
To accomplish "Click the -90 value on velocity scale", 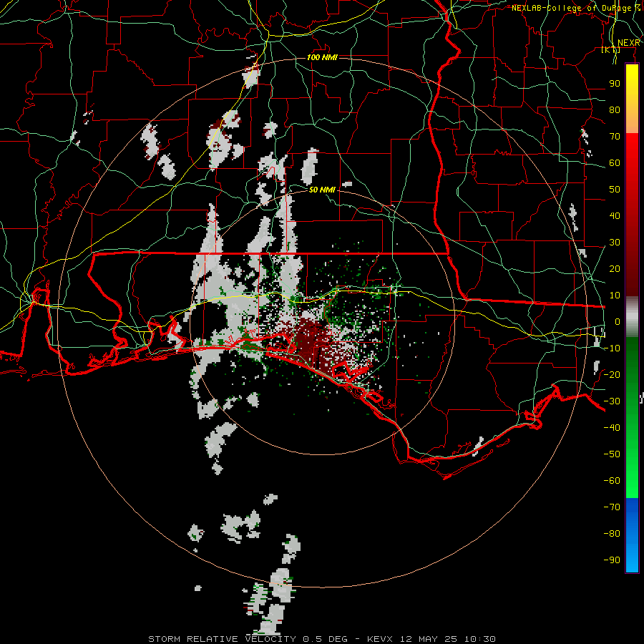I will (612, 560).
